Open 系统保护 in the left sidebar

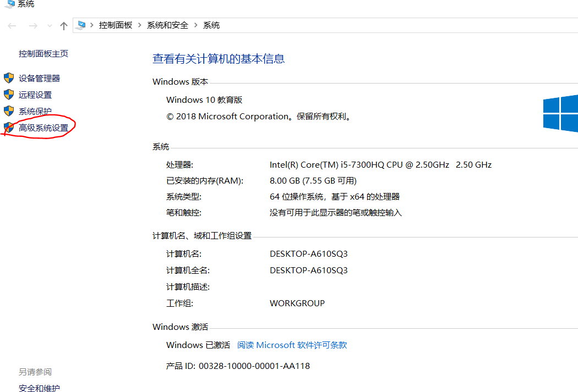pos(35,111)
